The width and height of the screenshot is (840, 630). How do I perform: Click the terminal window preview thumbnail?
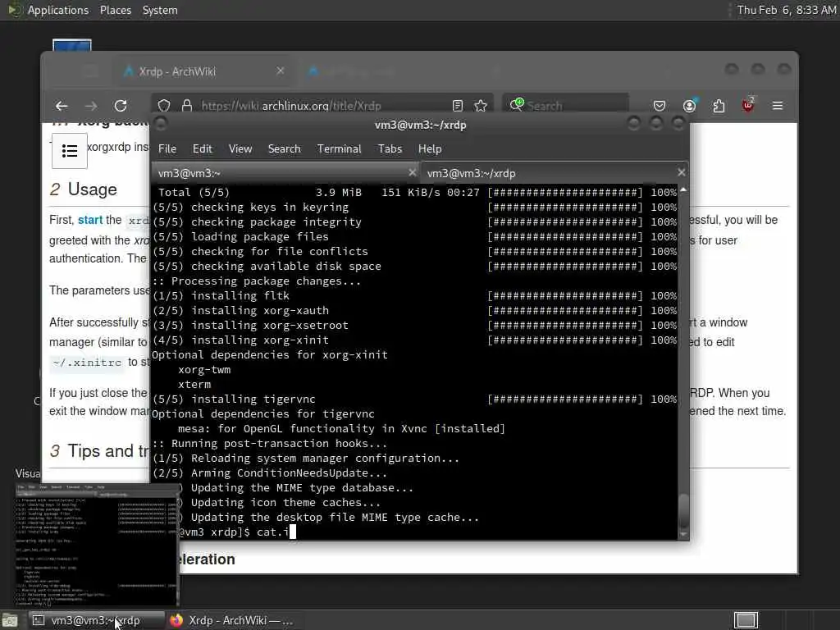(97, 545)
